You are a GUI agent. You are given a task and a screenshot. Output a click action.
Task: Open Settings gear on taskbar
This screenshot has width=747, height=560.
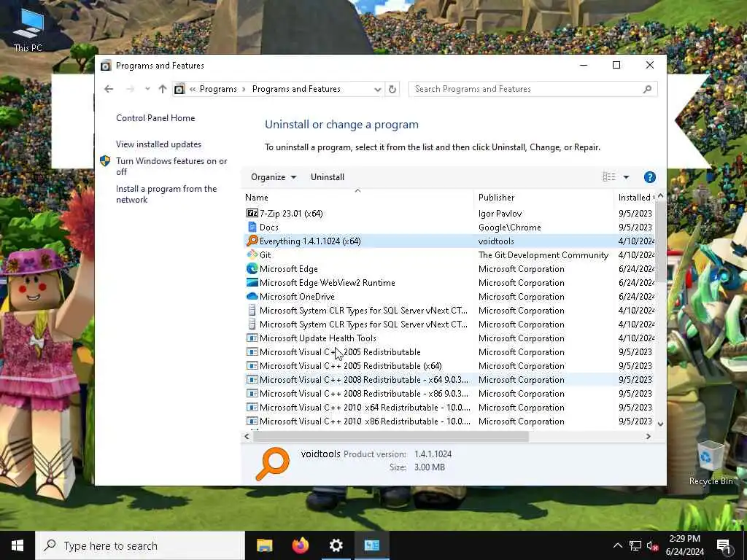pos(336,545)
